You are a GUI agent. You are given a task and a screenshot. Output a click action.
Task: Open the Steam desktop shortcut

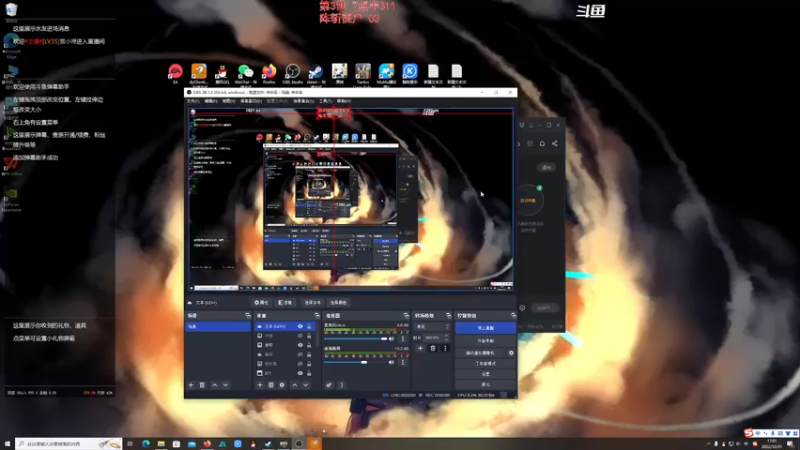point(316,72)
